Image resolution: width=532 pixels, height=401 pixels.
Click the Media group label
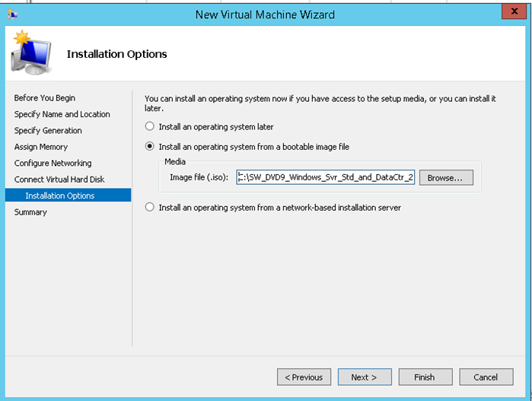(x=175, y=161)
